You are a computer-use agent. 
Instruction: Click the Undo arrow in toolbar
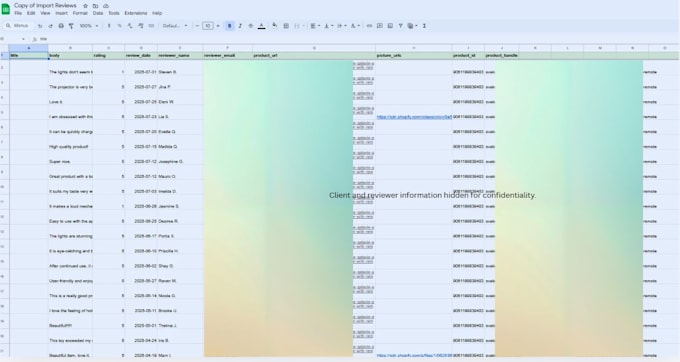[40, 26]
